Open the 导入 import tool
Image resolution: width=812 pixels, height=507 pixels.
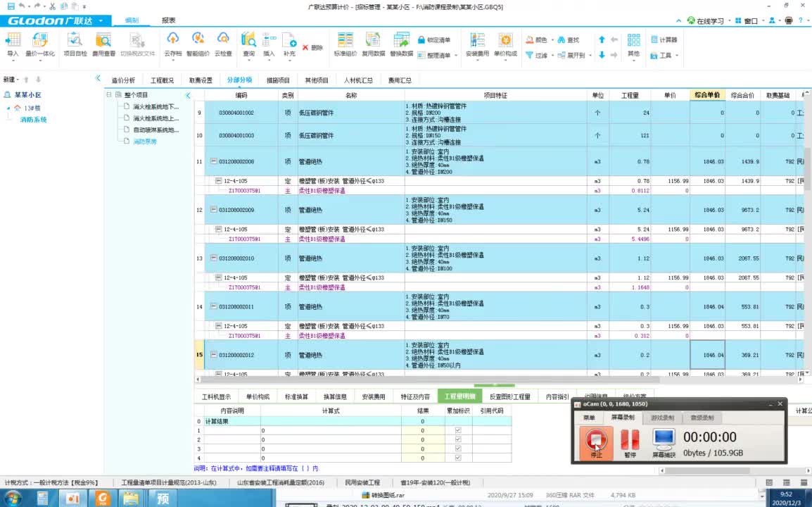pyautogui.click(x=13, y=44)
